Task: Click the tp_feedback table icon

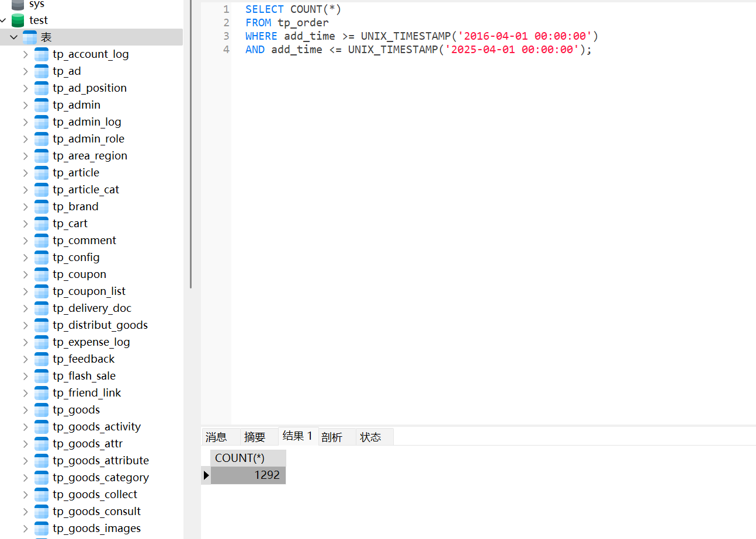Action: pyautogui.click(x=41, y=359)
